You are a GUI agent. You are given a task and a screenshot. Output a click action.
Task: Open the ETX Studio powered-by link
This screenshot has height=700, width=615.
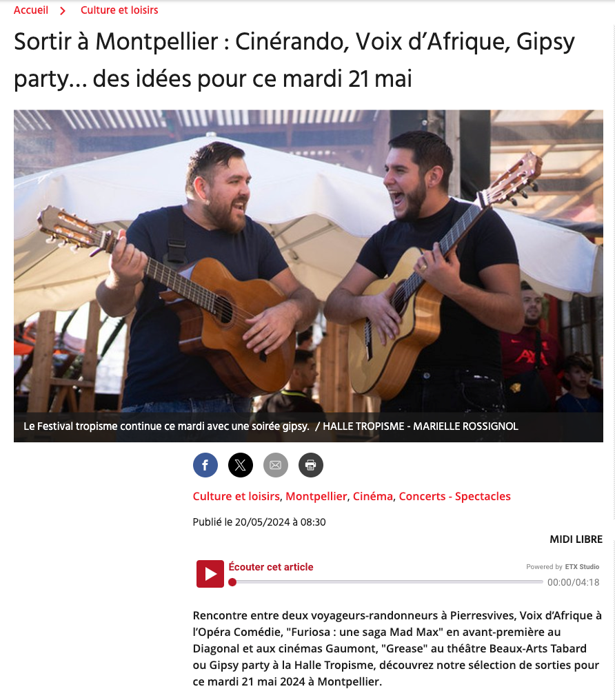(582, 566)
